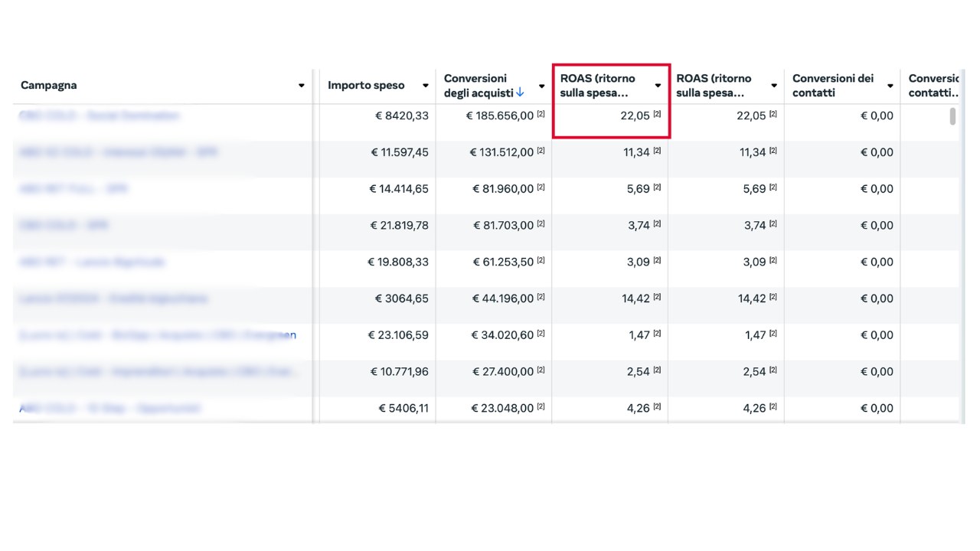Click the Importo speso column header label

pyautogui.click(x=367, y=85)
